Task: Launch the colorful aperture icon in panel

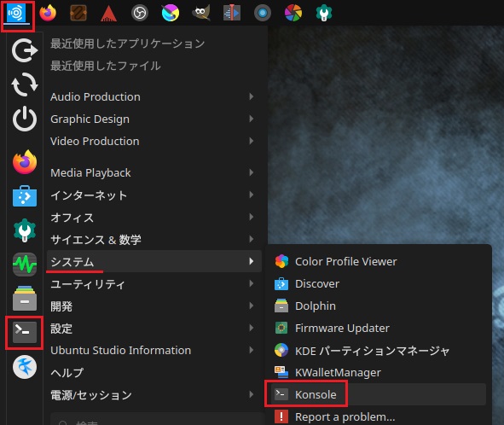Action: 293,13
